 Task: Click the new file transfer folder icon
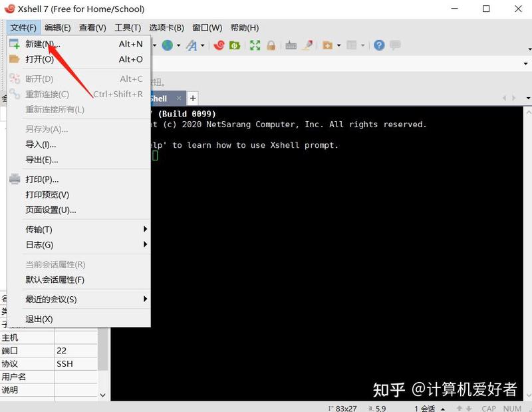pos(327,45)
